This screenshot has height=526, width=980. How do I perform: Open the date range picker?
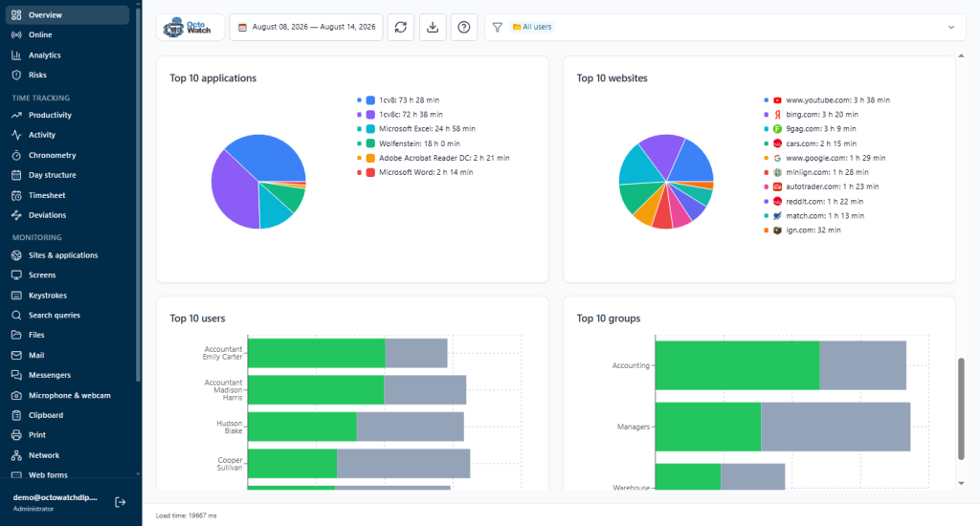[x=306, y=27]
